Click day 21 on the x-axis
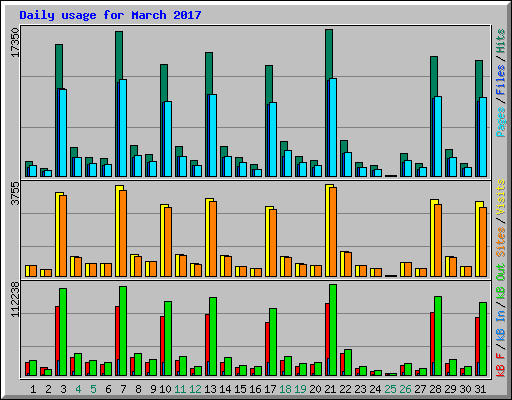 [330, 389]
